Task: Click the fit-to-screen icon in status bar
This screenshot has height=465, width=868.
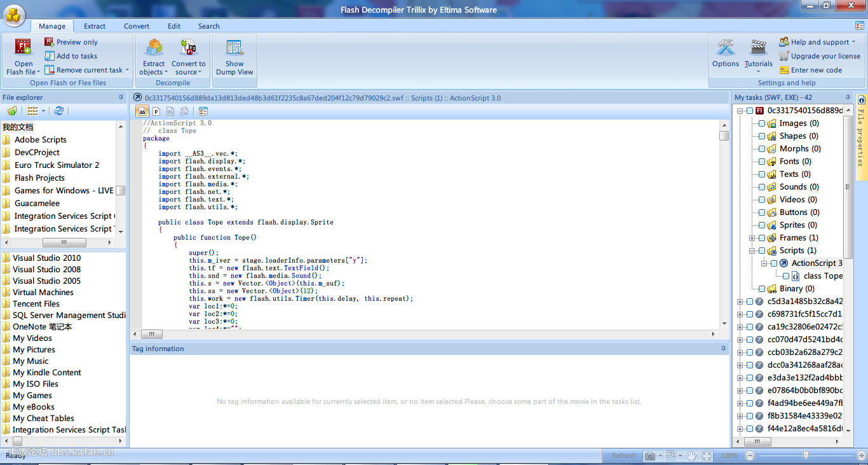Action: 707,455
